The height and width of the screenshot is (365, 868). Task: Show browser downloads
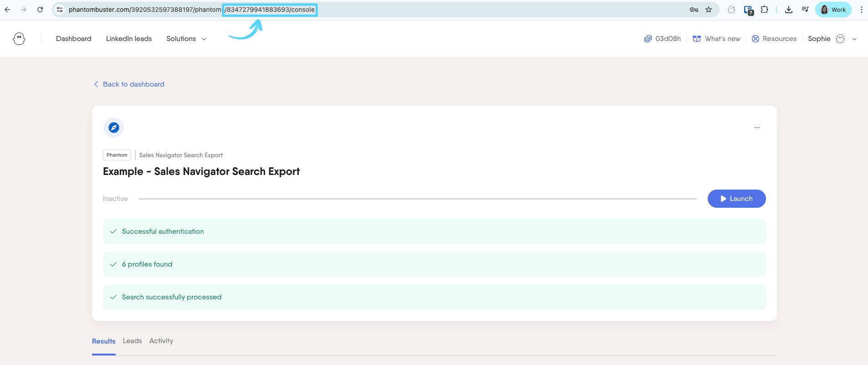(x=789, y=10)
